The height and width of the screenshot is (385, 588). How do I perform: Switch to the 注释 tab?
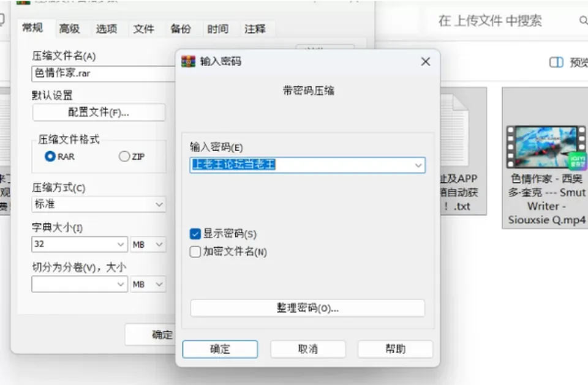(255, 29)
